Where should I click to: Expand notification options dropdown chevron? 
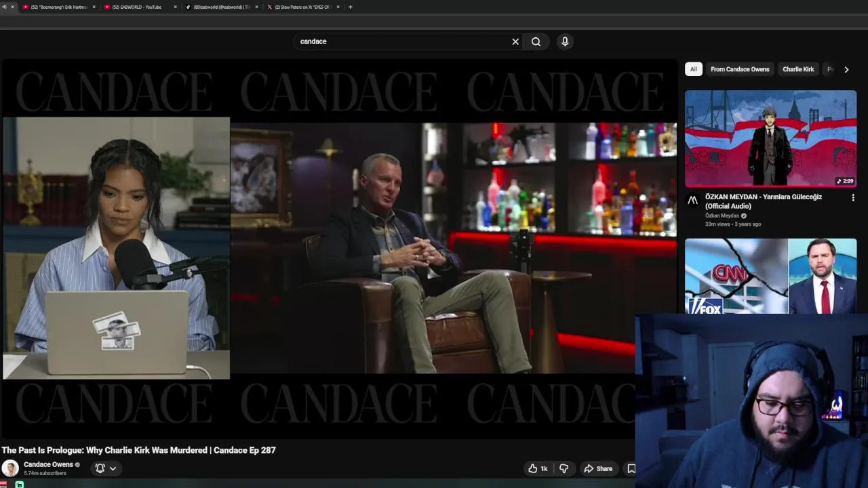pos(113,468)
